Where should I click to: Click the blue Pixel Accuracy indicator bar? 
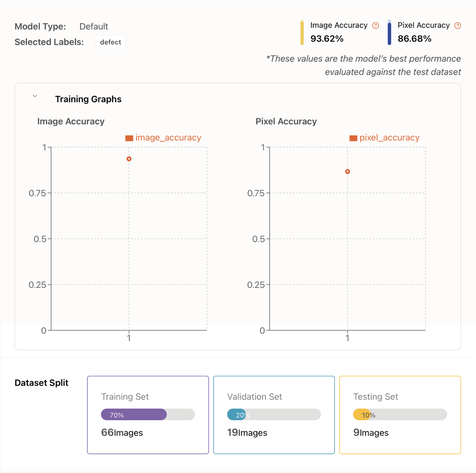(x=389, y=33)
